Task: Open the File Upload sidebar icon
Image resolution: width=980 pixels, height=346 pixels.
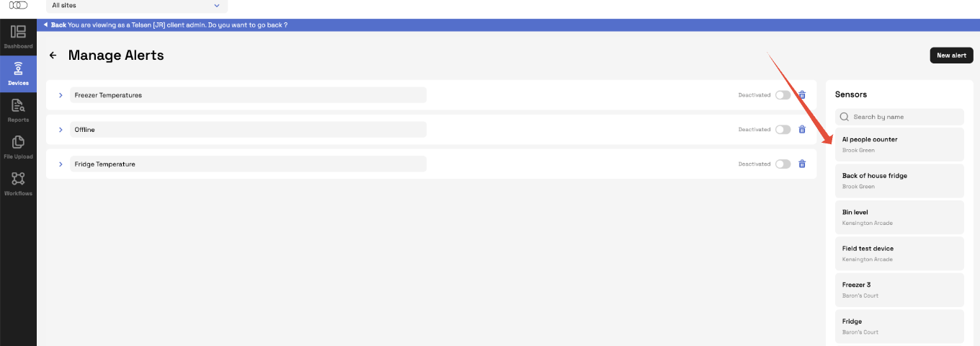Action: 18,147
